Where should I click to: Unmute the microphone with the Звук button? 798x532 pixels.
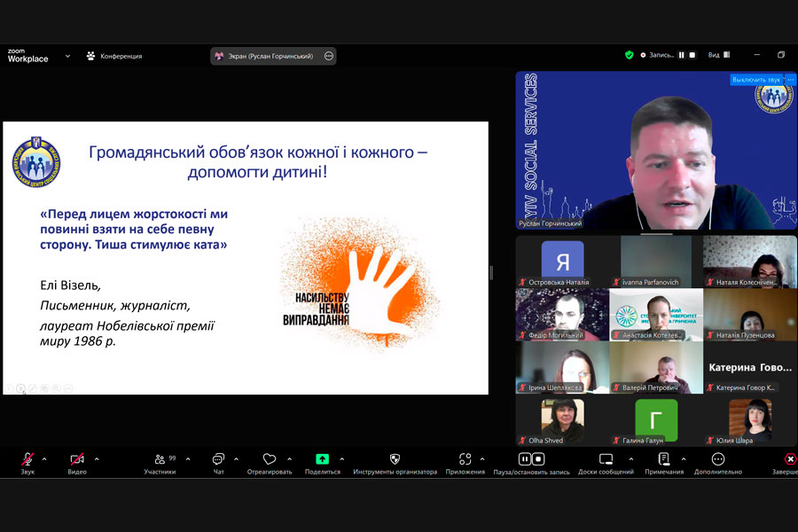click(x=27, y=463)
